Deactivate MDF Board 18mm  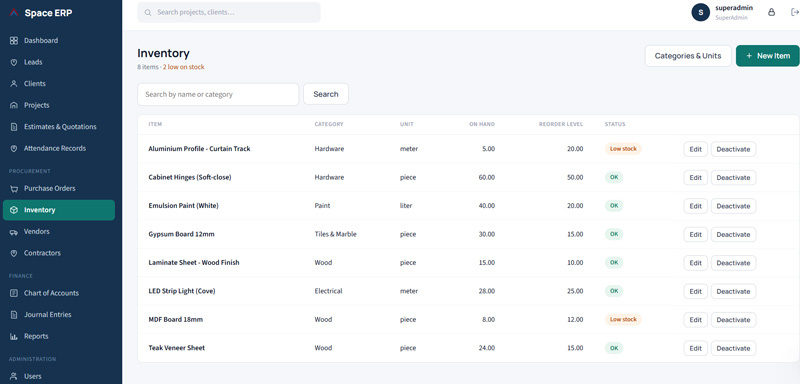(733, 320)
